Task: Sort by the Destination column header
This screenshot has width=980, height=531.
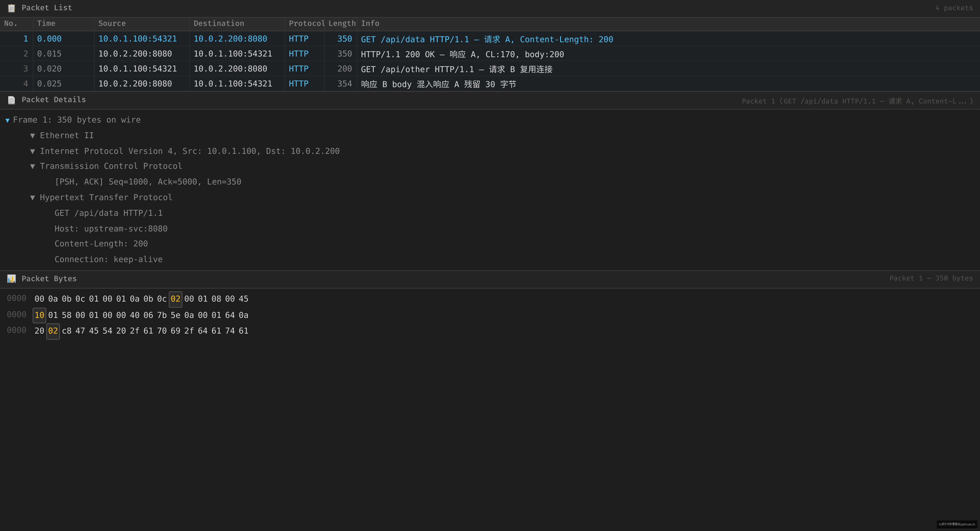Action: (237, 24)
